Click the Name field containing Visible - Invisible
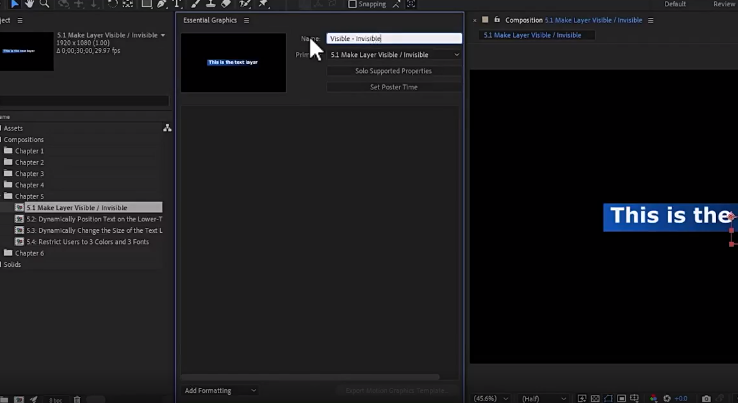Image resolution: width=738 pixels, height=403 pixels. [394, 39]
